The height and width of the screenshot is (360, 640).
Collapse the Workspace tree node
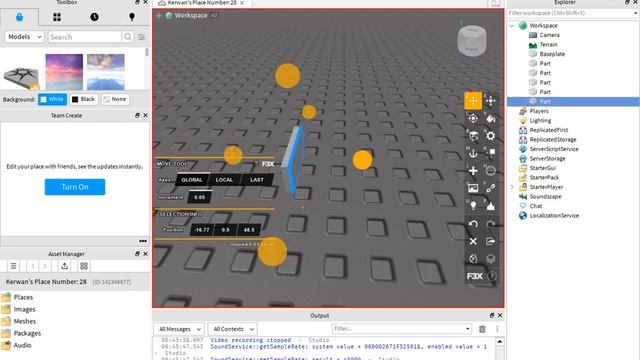pos(512,26)
